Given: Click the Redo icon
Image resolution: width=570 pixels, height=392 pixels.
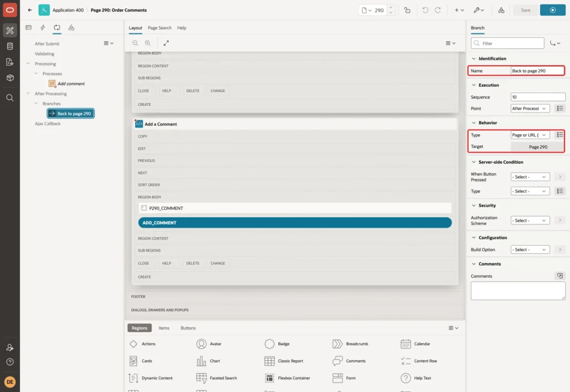Looking at the screenshot, I should point(438,10).
